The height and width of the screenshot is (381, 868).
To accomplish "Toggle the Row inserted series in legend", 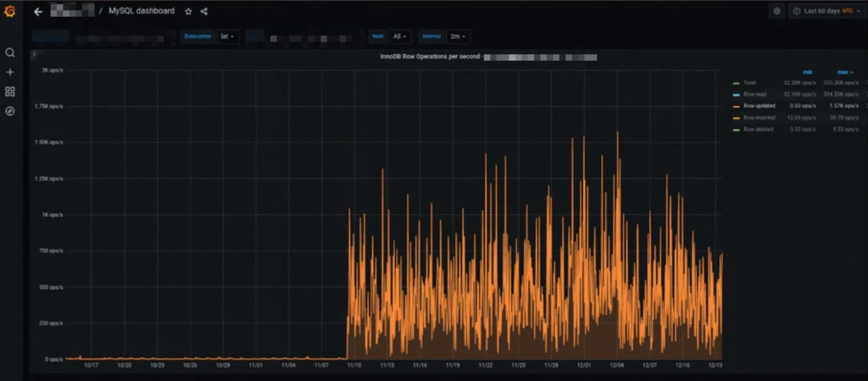I will (x=759, y=118).
